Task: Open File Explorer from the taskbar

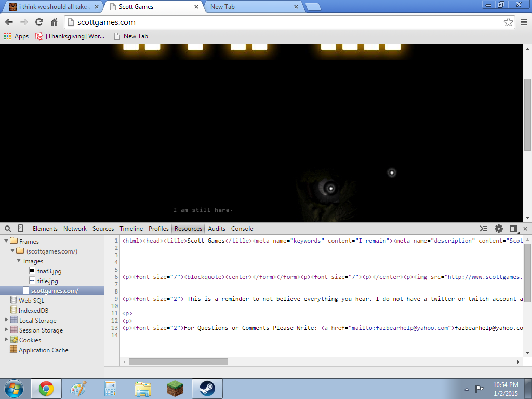Action: (143, 389)
